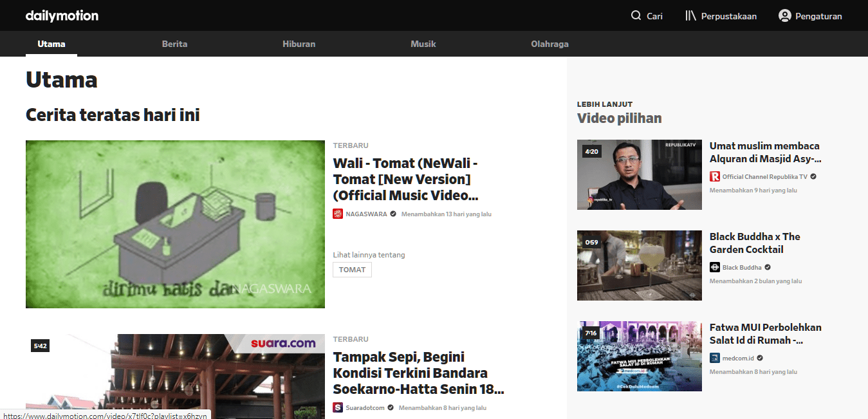Open Official Channel Republika TV avatar icon
The width and height of the screenshot is (868, 419).
tap(713, 176)
